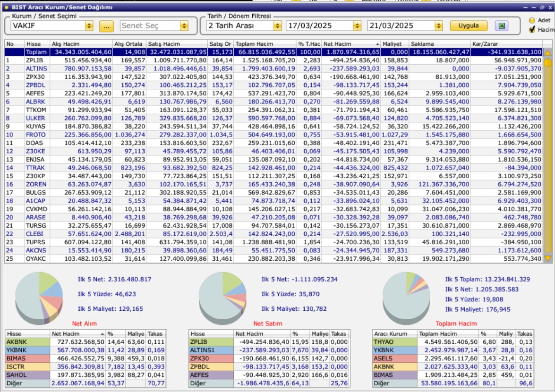Screen dimensions: 555x392
Task: Toggle the Hacim option
Action: tap(532, 30)
